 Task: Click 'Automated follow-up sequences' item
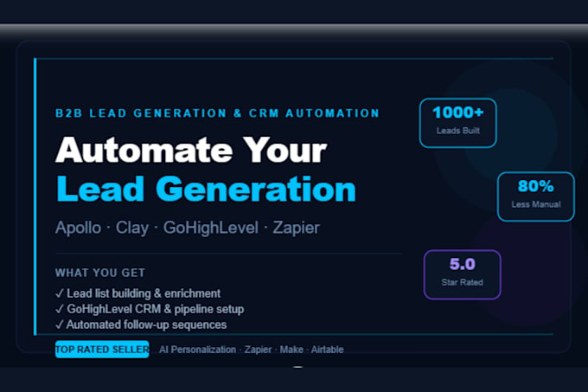coord(141,325)
